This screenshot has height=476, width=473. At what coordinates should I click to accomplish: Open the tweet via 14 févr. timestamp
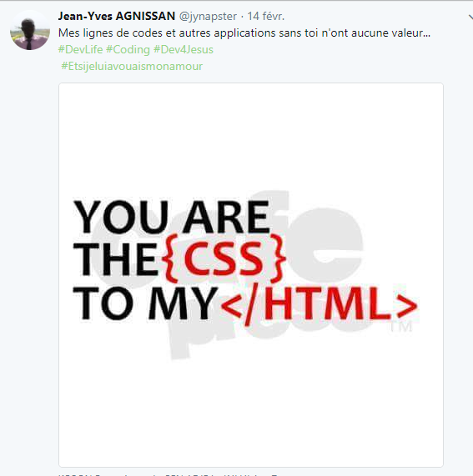pyautogui.click(x=265, y=16)
